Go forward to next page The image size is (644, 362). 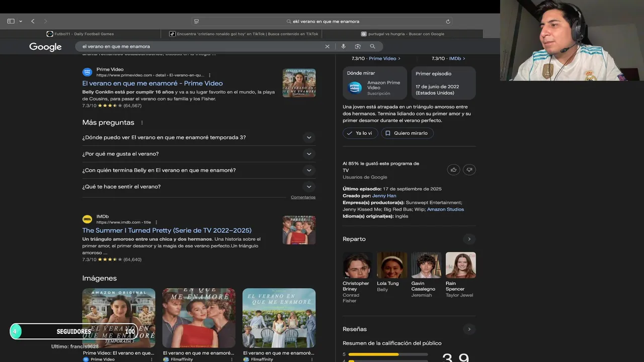(x=45, y=21)
